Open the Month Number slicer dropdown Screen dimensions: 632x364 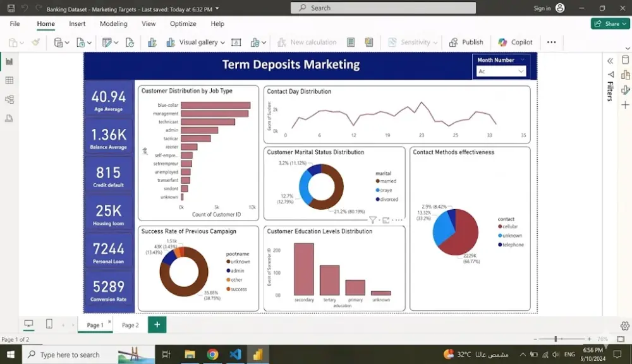coord(522,70)
